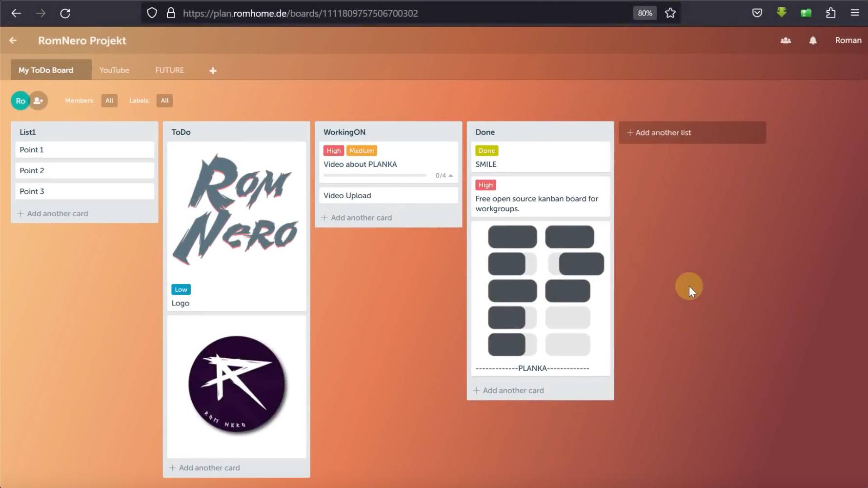Add another card to ToDo list
Viewport: 868px width, 488px height.
(204, 468)
